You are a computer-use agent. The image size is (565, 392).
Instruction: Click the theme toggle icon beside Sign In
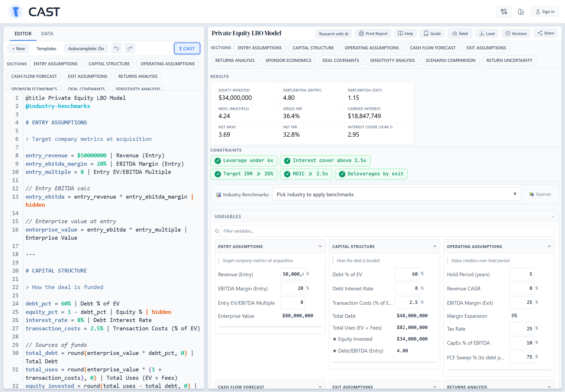coord(521,12)
